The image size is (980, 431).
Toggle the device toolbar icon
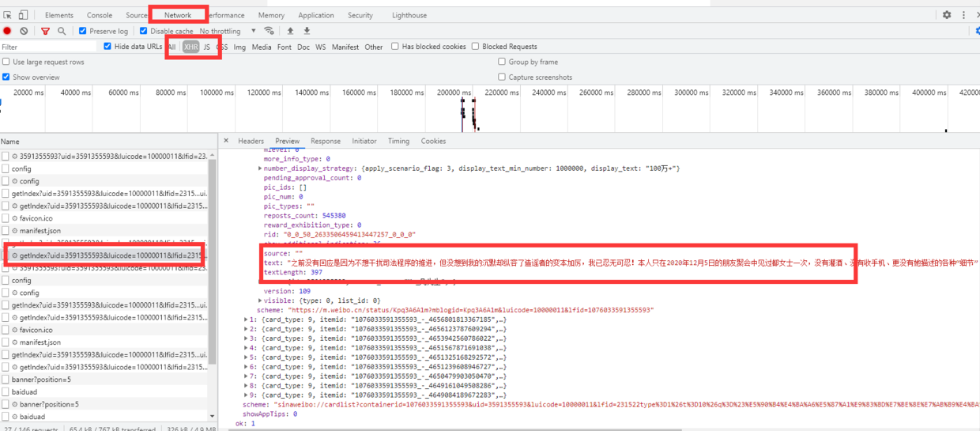click(x=23, y=15)
